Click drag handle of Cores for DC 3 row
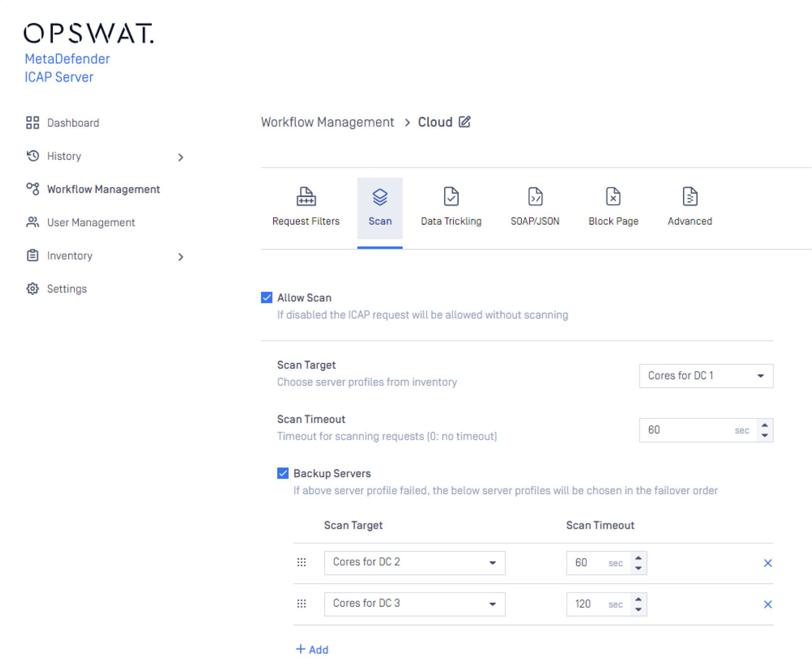 pyautogui.click(x=301, y=604)
